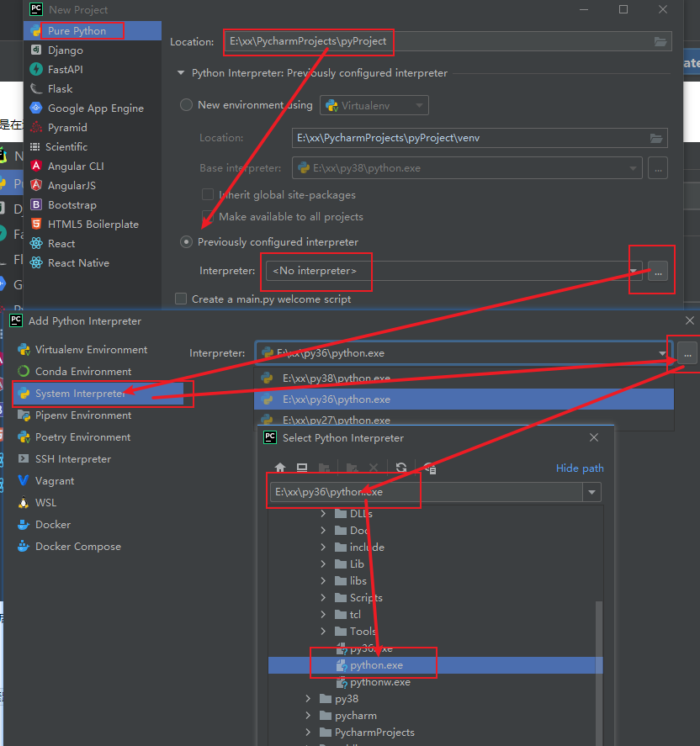Screen dimensions: 700x746
Task: Expand the Lib folder
Action: 323,563
